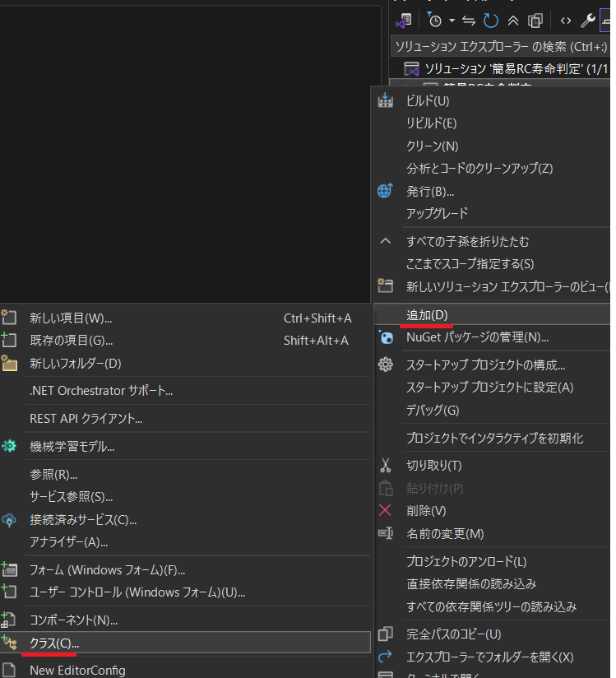
Task: Click the switch views icon in Solution Explorer toolbar
Action: [x=403, y=21]
